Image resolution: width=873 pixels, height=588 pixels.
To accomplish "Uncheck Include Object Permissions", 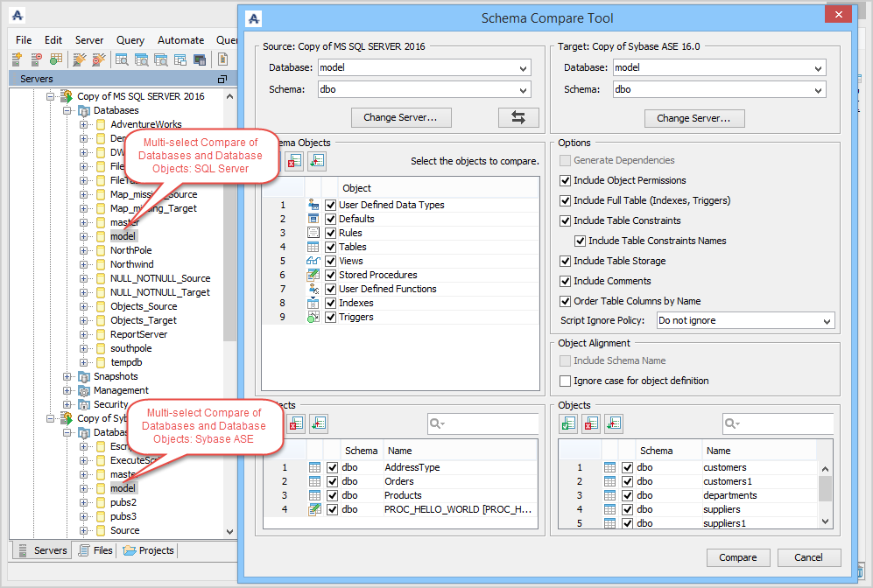I will [x=565, y=180].
